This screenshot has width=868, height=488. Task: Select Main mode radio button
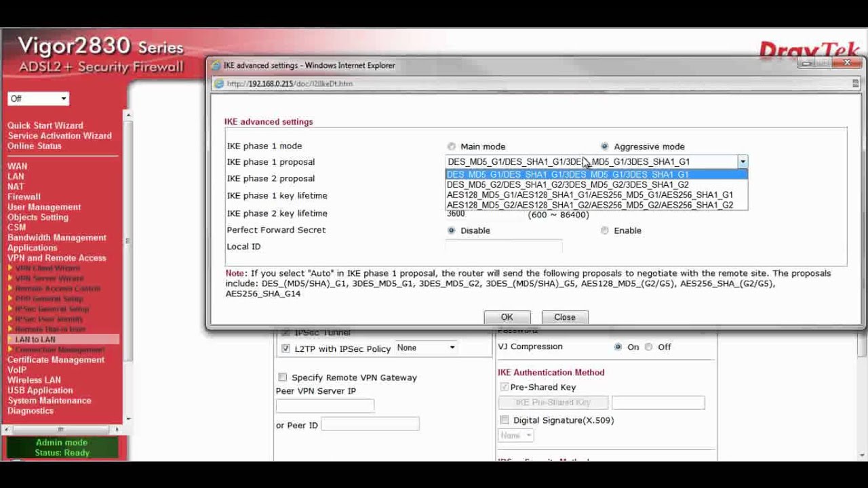coord(452,146)
